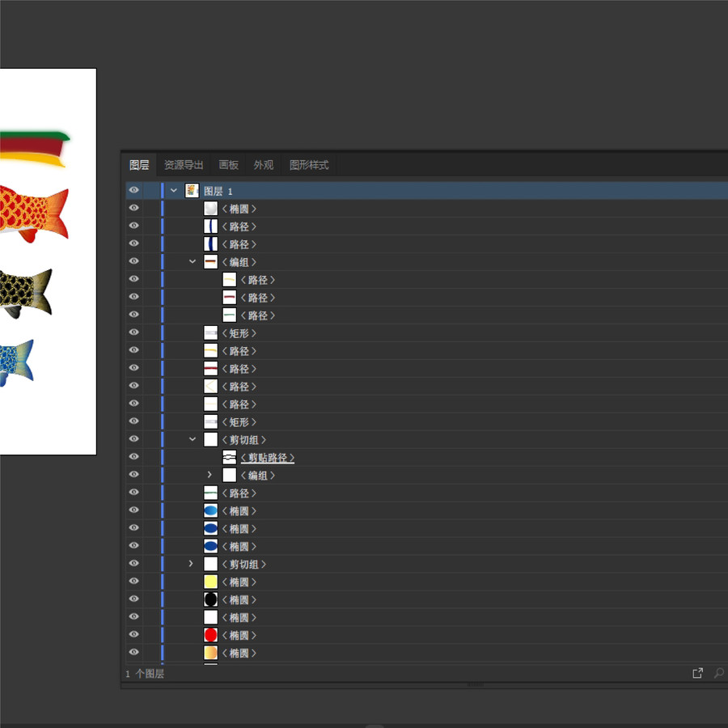This screenshot has height=728, width=728.
Task: Expand the collapsed 剪切组 above yellow 椭圆
Action: [x=191, y=564]
